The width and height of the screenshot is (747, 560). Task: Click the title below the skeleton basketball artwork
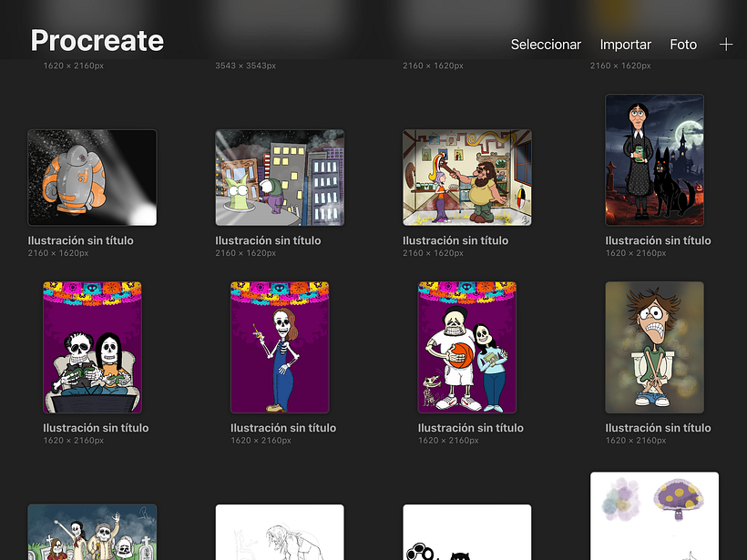[470, 428]
